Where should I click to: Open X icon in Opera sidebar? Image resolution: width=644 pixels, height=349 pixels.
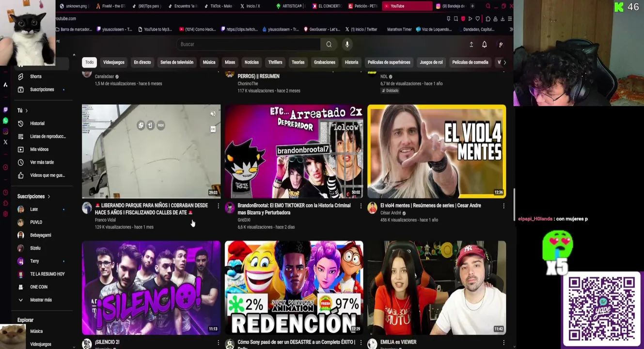pyautogui.click(x=5, y=142)
